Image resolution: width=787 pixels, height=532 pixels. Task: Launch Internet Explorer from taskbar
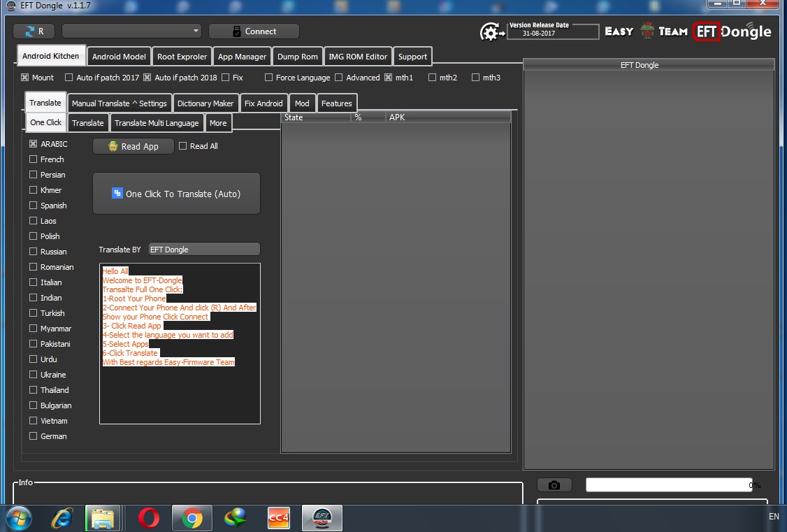62,518
